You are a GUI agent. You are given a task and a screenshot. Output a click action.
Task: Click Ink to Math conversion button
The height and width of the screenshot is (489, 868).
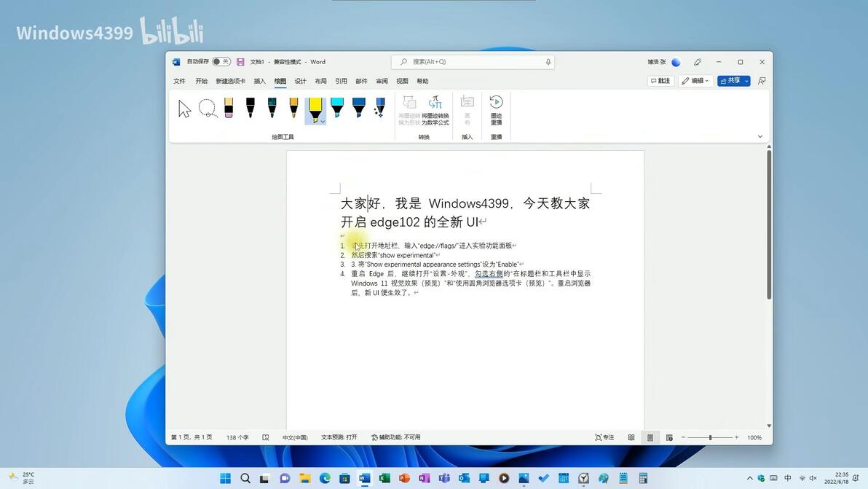point(435,110)
